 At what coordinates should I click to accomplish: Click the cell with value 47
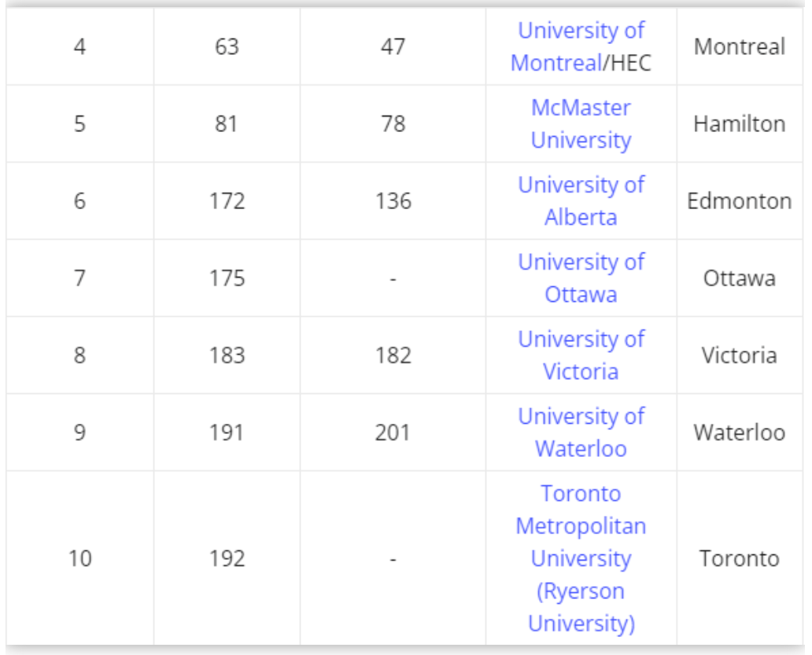(x=393, y=47)
